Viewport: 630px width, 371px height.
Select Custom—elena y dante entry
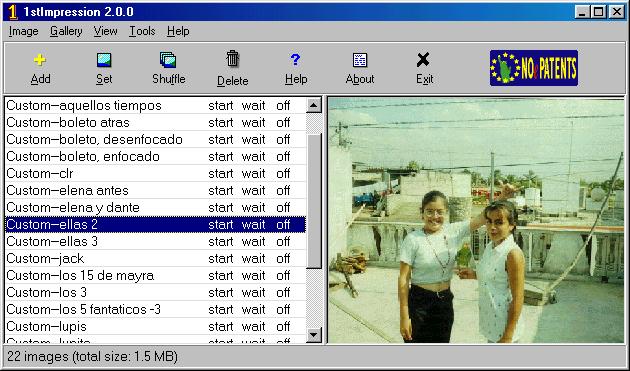(155, 207)
